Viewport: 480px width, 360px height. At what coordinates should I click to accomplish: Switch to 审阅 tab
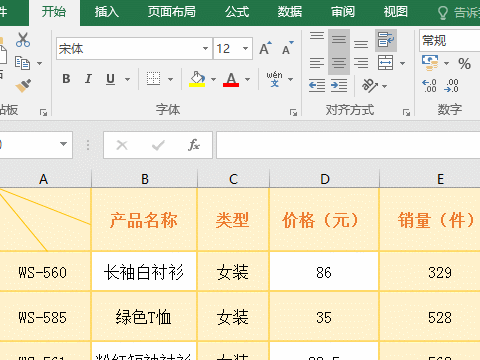coord(343,12)
